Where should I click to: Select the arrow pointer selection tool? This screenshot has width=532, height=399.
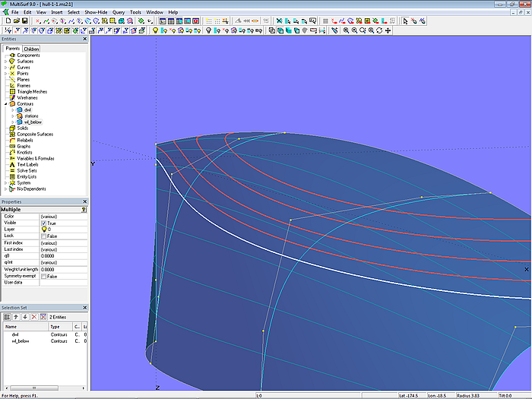[407, 21]
